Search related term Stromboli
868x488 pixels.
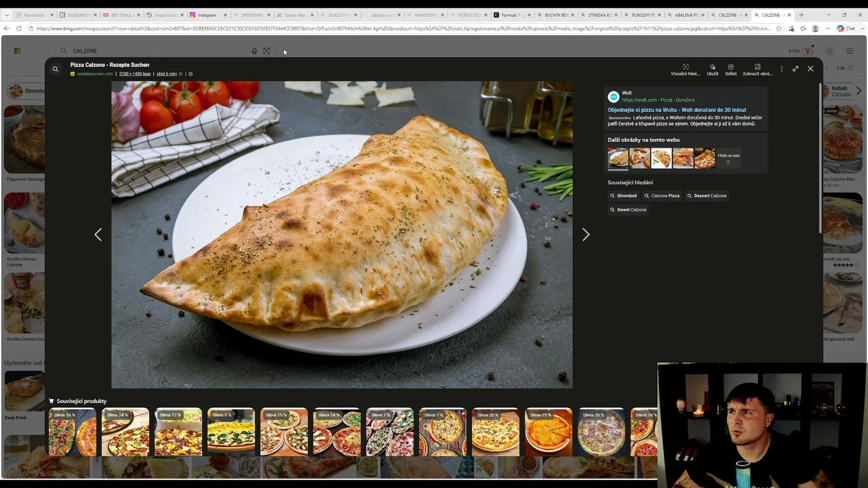[x=623, y=196]
